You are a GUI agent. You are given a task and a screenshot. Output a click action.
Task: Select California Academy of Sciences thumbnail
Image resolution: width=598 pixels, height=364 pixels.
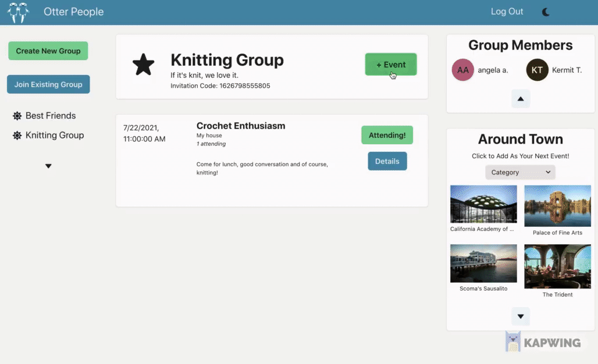click(x=483, y=204)
